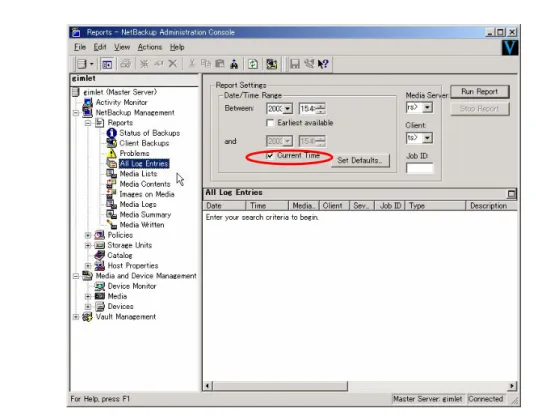
Task: Open the Media Server dropdown
Action: (x=427, y=108)
